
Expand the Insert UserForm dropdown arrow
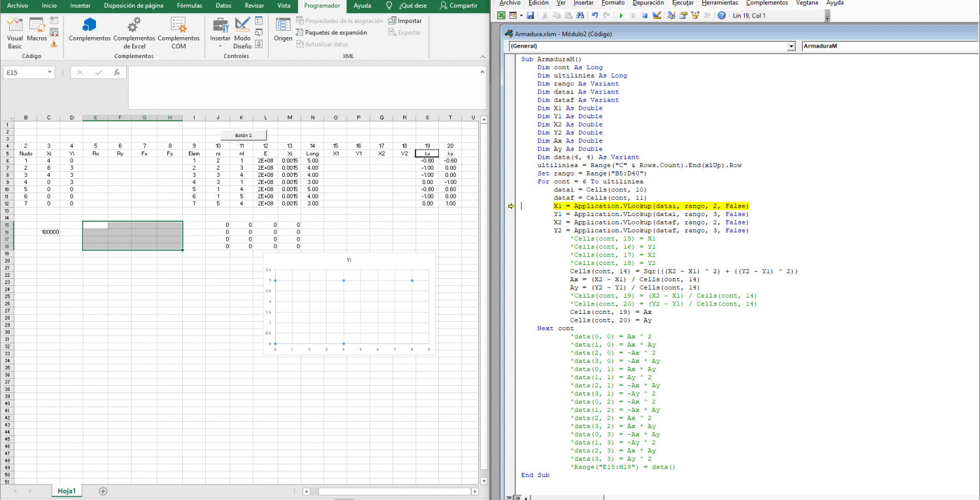521,16
